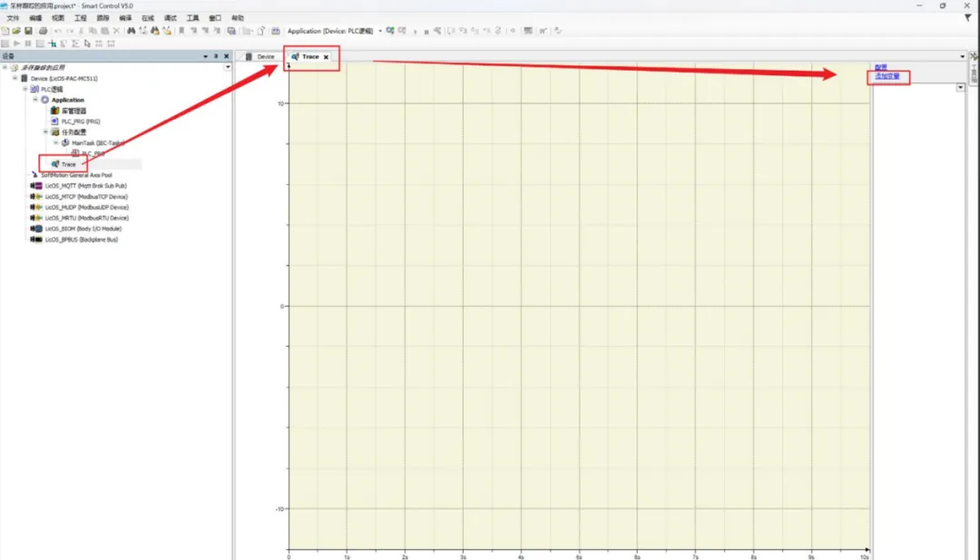980x560 pixels.
Task: Click the 配置 configuration link
Action: pyautogui.click(x=880, y=67)
